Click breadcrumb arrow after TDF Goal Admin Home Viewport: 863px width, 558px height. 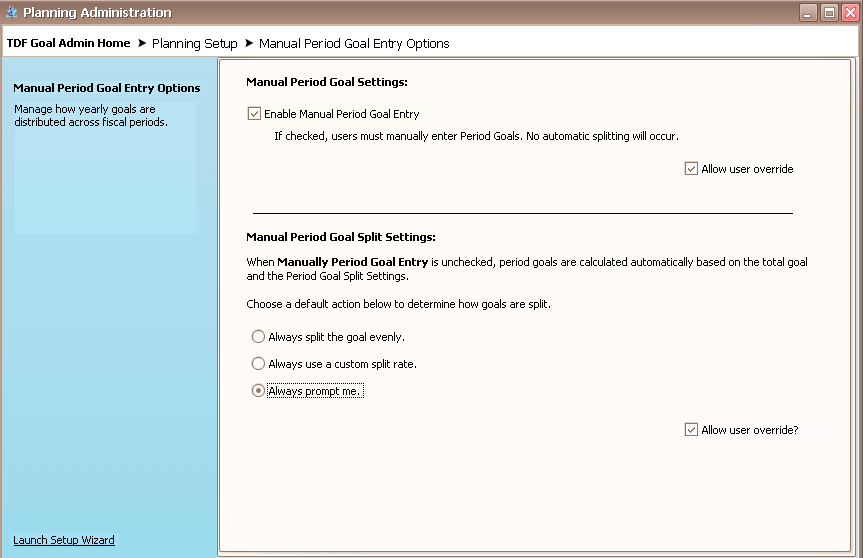141,43
